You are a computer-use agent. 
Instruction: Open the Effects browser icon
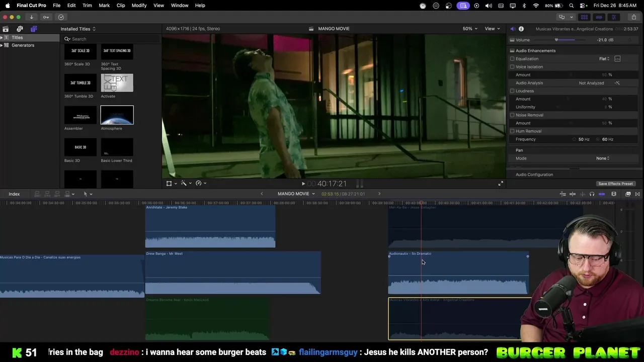[628, 194]
